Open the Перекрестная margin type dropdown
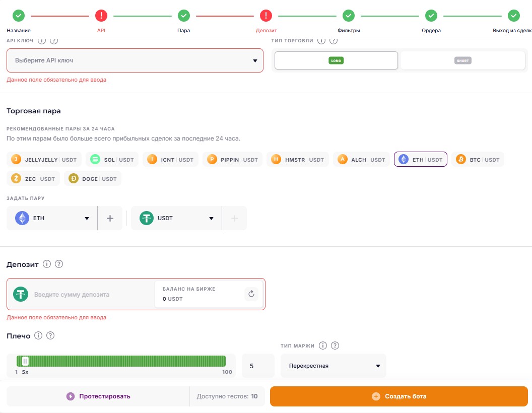Viewport: 532px width, 413px height. [334, 366]
